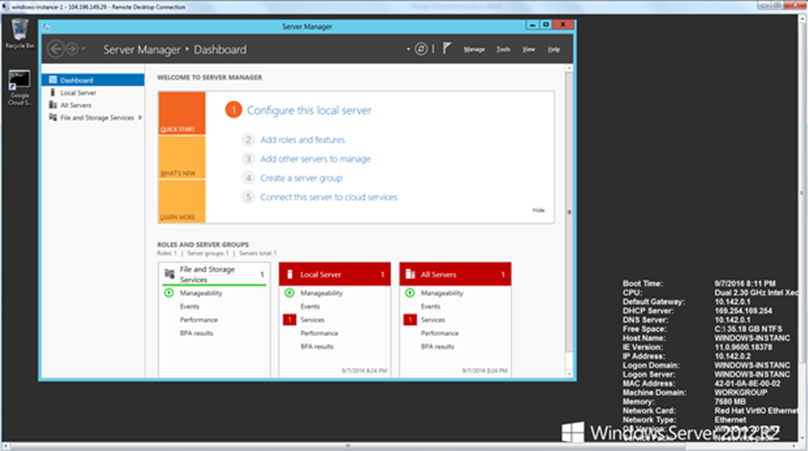Click the Server Manager scroll down arrow
The image size is (808, 451).
[569, 374]
